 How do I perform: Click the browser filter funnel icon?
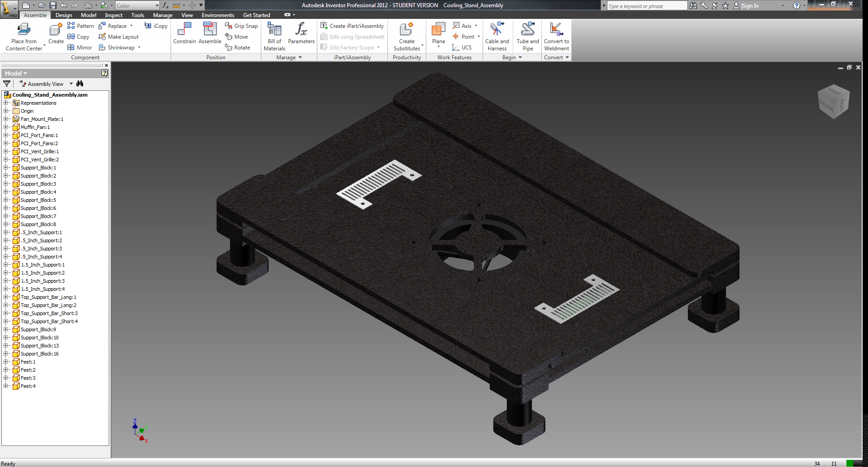[x=7, y=84]
